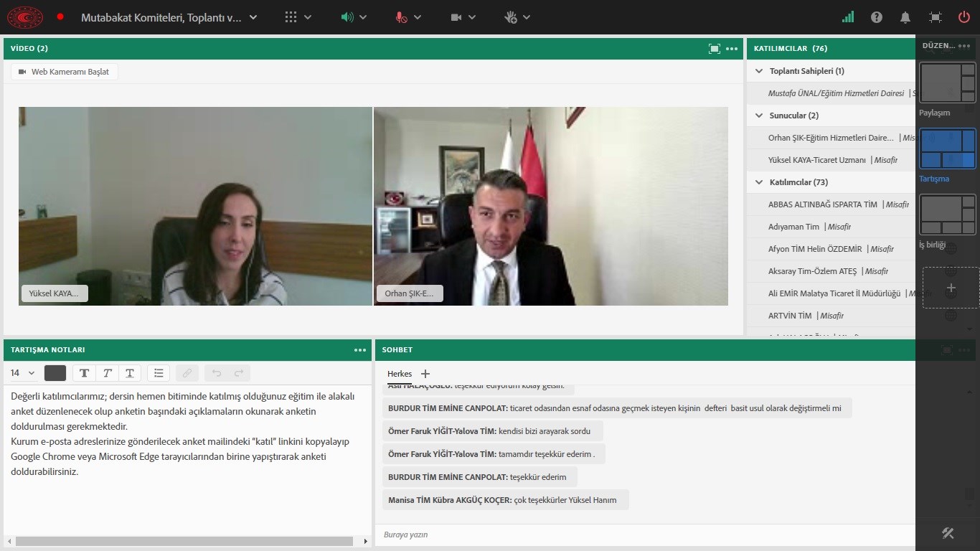
Task: Click Ömer Faruk YİĞİT message 'kendisi bizi arayarak sordu'
Action: point(492,431)
